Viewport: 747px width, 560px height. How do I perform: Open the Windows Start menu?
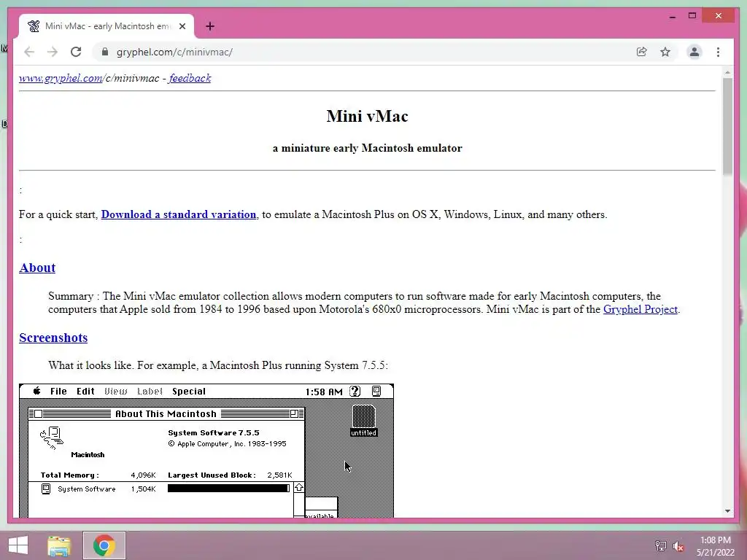[18, 545]
